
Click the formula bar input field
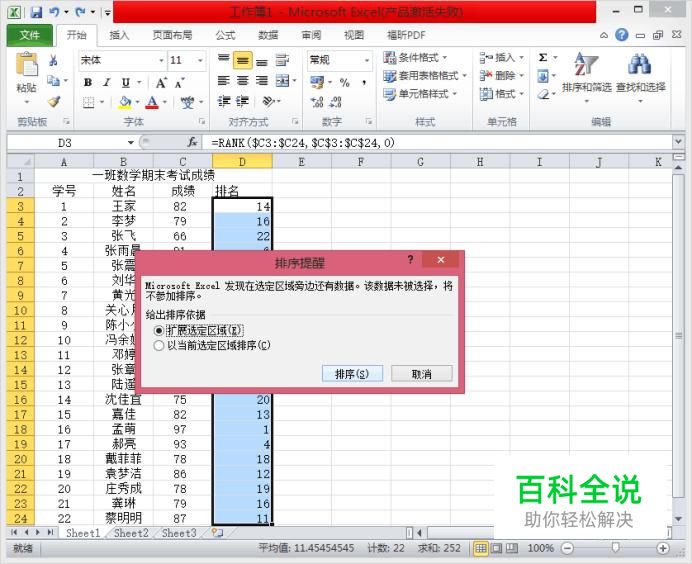click(437, 143)
